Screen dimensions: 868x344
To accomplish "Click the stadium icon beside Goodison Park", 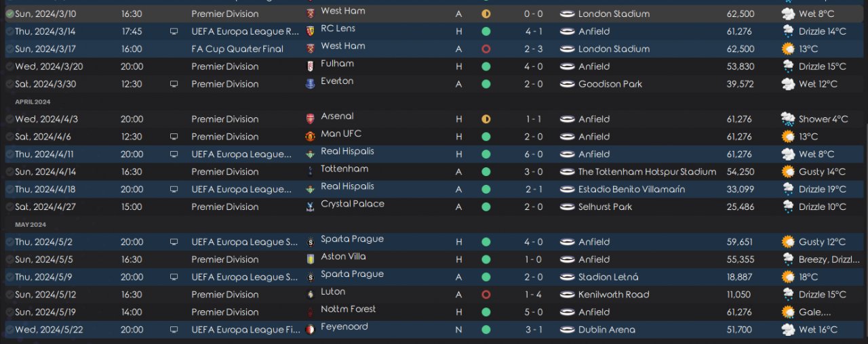I will (x=567, y=84).
